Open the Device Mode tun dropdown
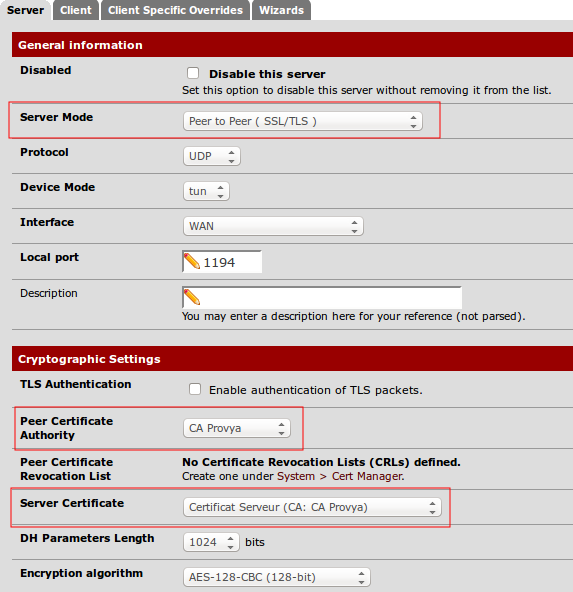Viewport: 573px width, 592px height. click(x=206, y=191)
